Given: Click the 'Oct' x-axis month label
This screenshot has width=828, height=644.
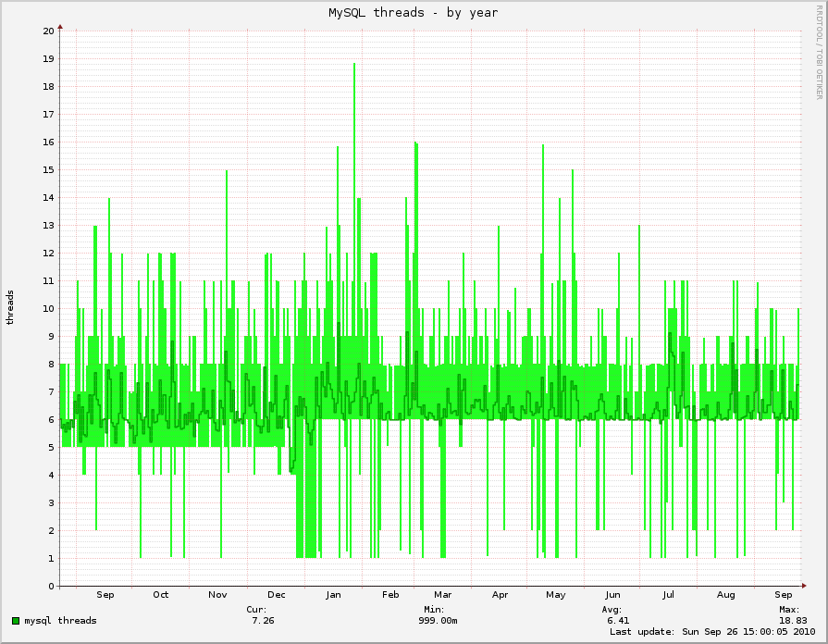Looking at the screenshot, I should [161, 594].
